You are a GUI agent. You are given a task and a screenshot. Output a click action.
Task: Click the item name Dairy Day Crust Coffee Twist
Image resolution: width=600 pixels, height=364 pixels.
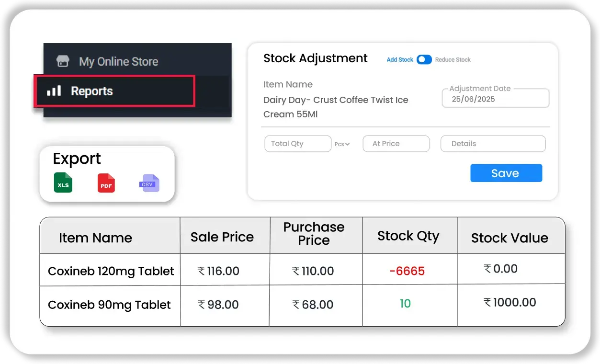[x=335, y=100]
